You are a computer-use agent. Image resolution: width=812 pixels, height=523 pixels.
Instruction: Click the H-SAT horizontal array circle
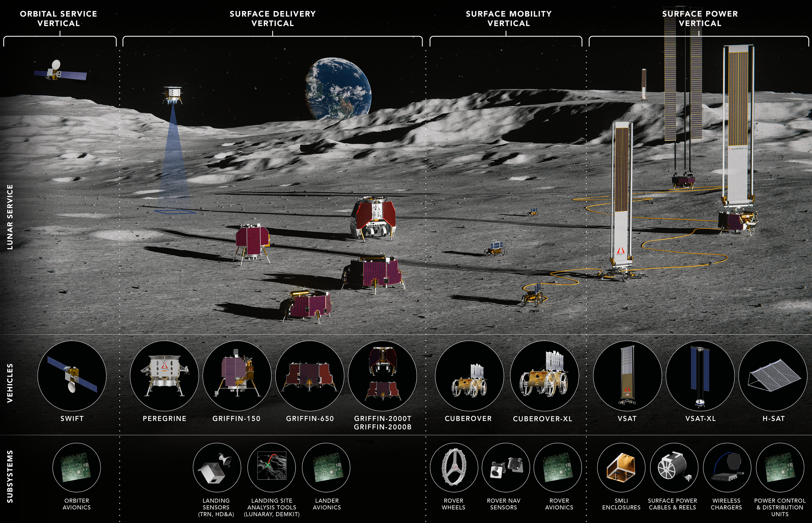point(773,376)
